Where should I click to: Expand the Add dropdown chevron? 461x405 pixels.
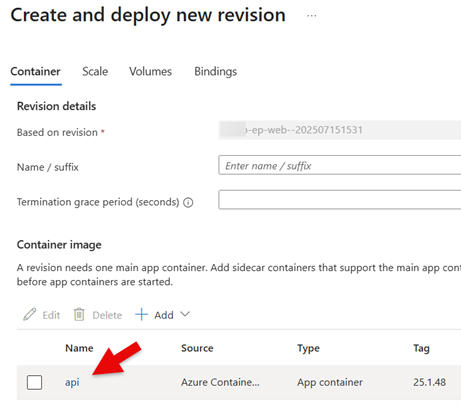[x=185, y=314]
